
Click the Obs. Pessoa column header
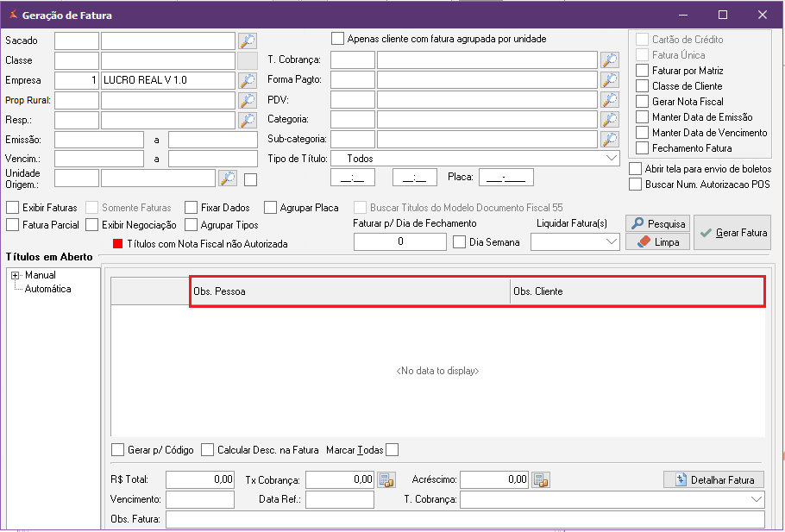coord(349,291)
